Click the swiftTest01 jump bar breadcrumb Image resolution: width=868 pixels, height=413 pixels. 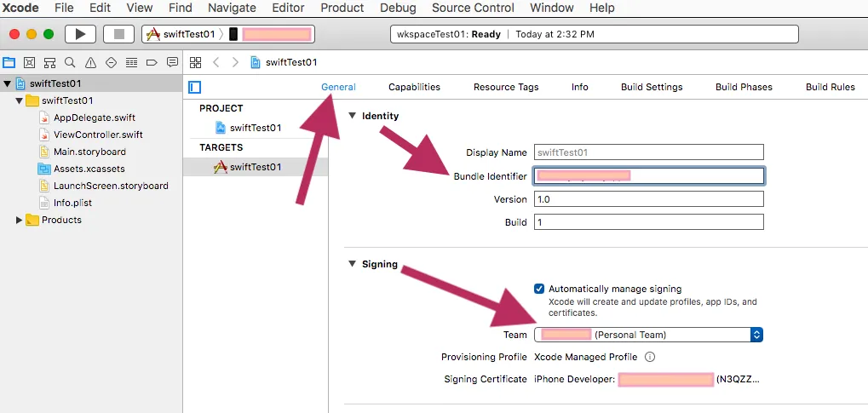(284, 62)
